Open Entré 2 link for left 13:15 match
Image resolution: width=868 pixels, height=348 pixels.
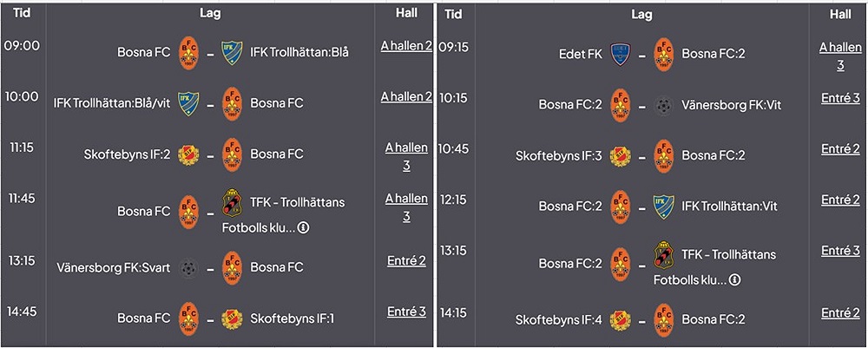(x=406, y=260)
